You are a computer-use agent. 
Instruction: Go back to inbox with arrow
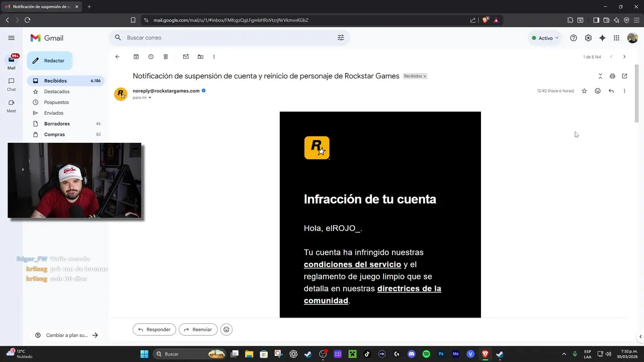click(x=117, y=57)
